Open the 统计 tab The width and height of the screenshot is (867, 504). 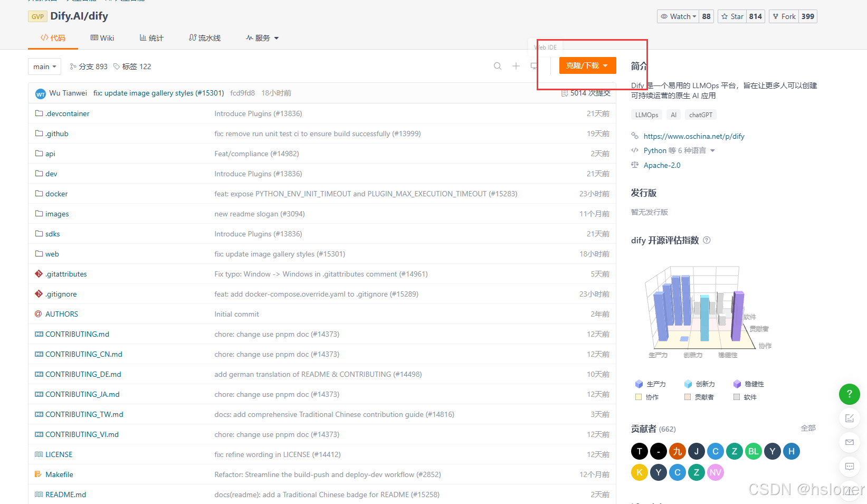(151, 38)
